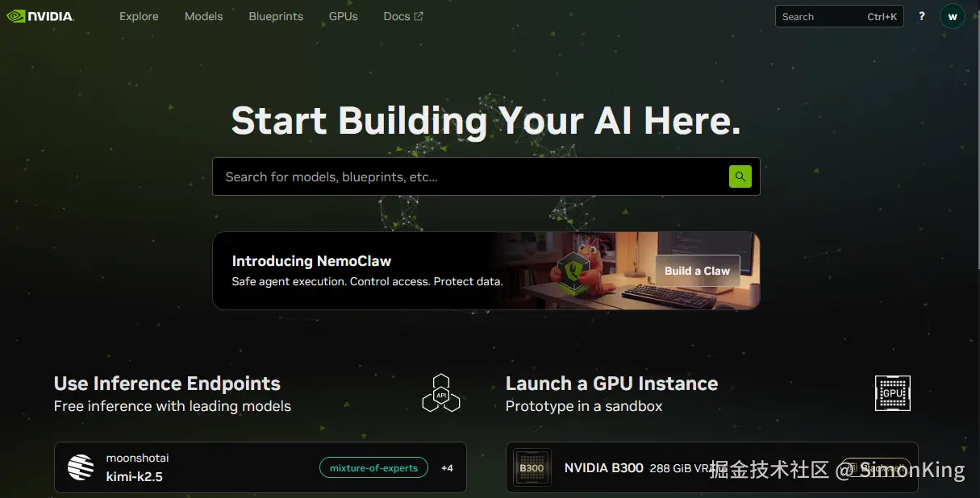Click 'Prototype in a sandbox' text
Image resolution: width=980 pixels, height=498 pixels.
tap(584, 406)
